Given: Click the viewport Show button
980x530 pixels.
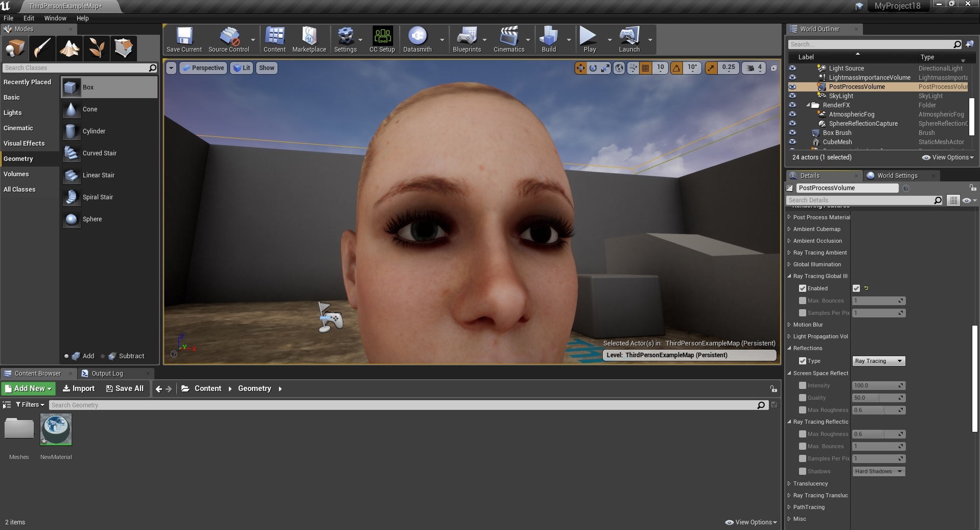Looking at the screenshot, I should coord(266,68).
